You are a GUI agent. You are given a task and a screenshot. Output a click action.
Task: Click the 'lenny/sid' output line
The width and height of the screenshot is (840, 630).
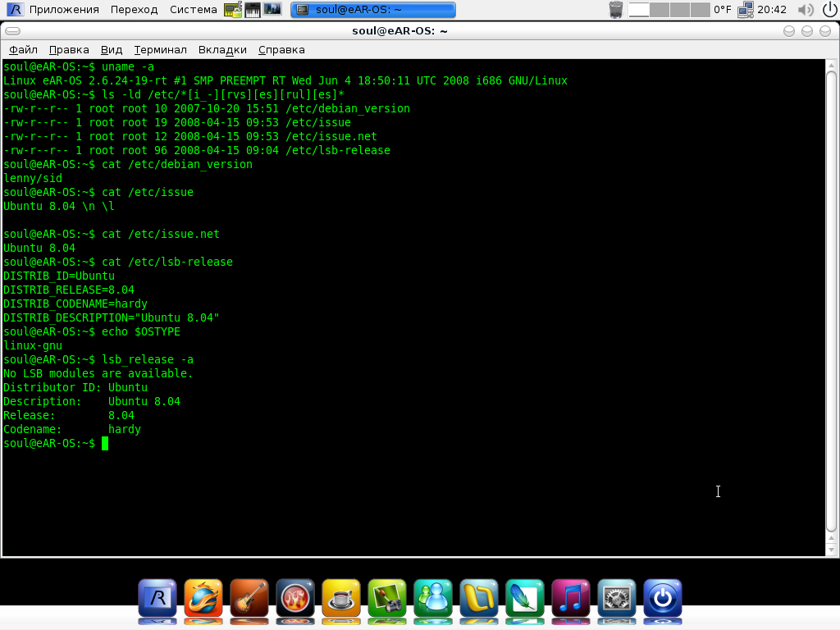(x=33, y=178)
